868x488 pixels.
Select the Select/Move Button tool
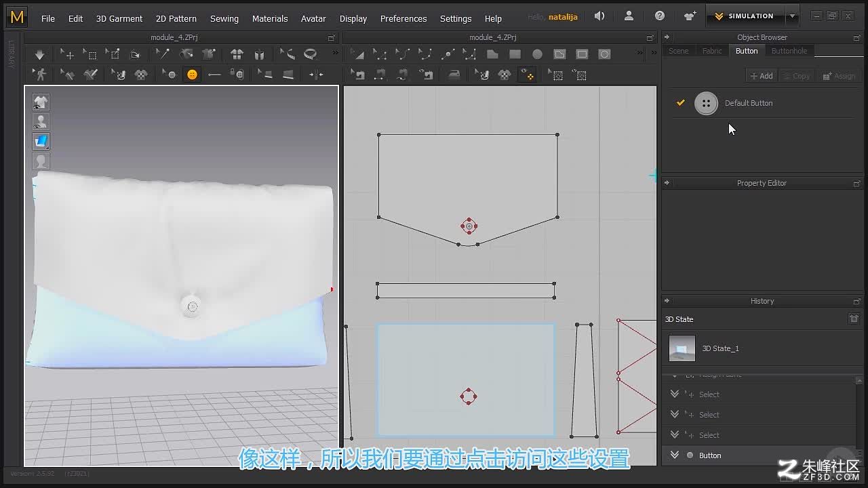click(x=170, y=75)
